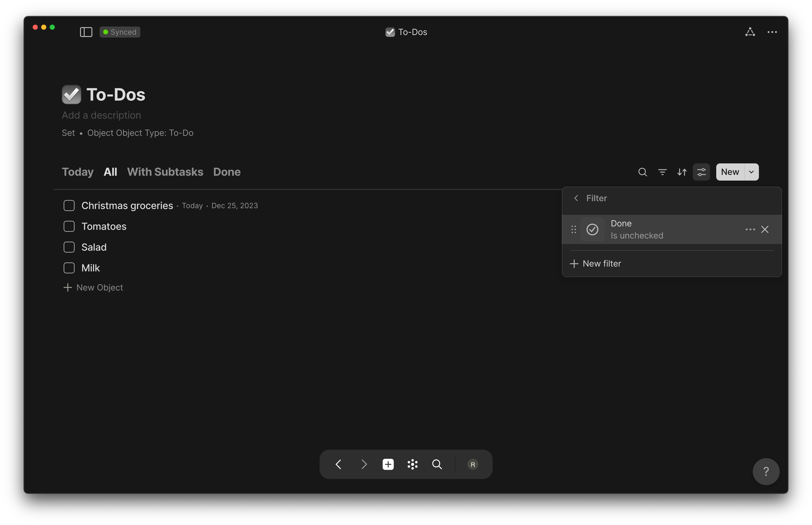This screenshot has height=525, width=812.
Task: Click the Add a description field
Action: click(101, 115)
